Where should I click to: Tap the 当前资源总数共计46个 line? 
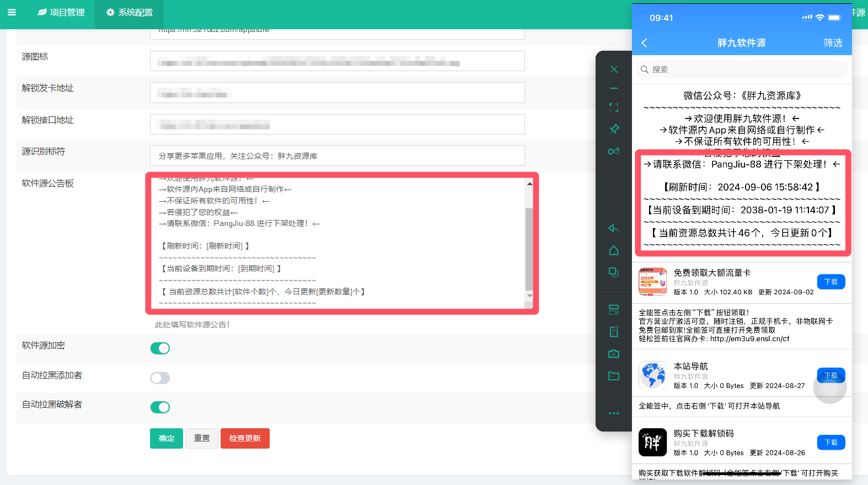742,233
